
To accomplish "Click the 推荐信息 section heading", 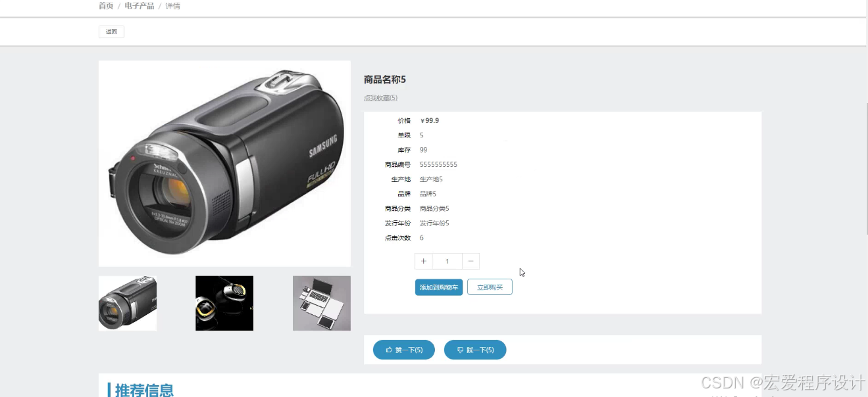I will [x=144, y=390].
